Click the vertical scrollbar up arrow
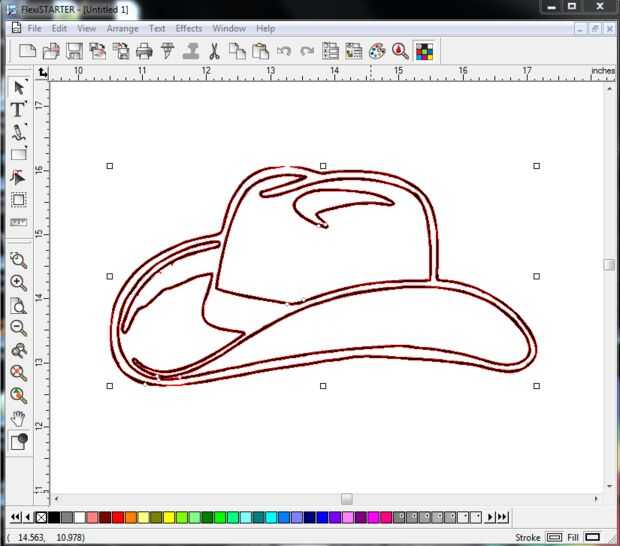Viewport: 620px width, 546px height. tap(609, 89)
